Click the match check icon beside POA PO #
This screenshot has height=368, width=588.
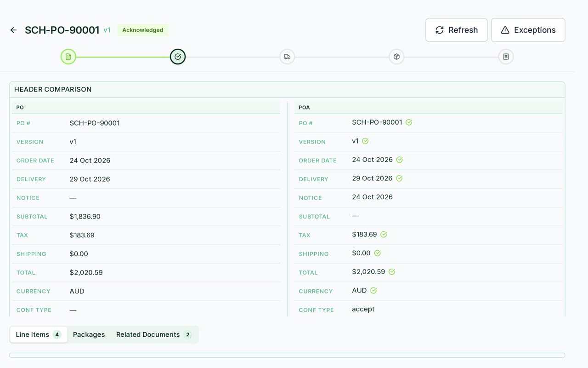pyautogui.click(x=409, y=122)
